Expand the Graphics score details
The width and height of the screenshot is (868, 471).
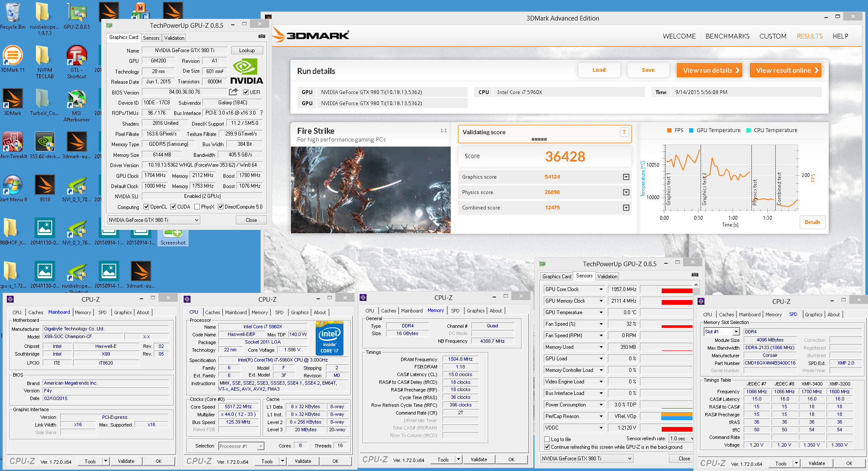(x=626, y=177)
